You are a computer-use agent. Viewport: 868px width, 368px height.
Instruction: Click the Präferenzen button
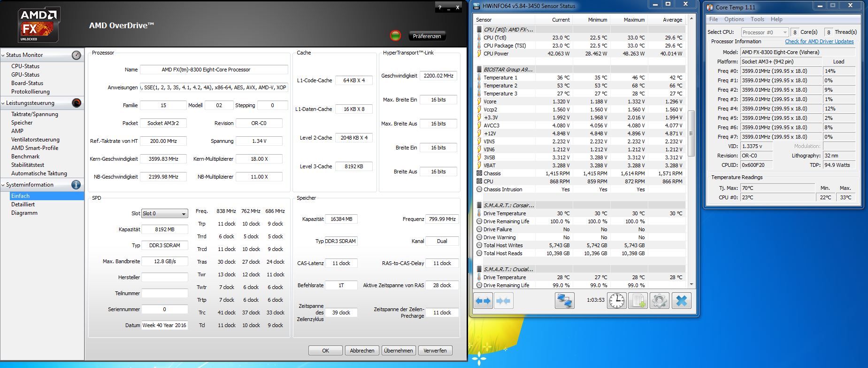(x=427, y=36)
